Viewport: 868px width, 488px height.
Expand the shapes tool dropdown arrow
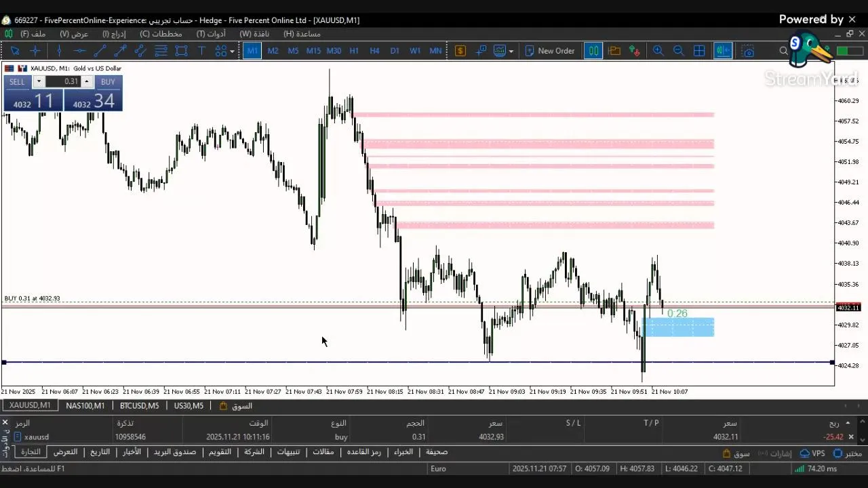click(x=232, y=51)
